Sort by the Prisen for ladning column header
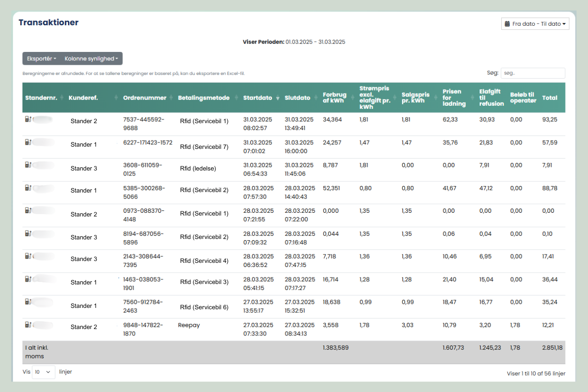 (458, 98)
